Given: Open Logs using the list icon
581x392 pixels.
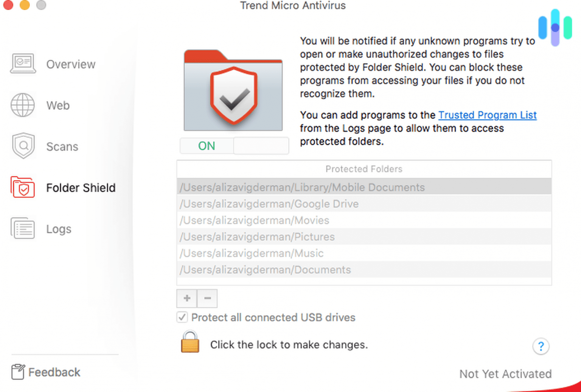Looking at the screenshot, I should (23, 228).
